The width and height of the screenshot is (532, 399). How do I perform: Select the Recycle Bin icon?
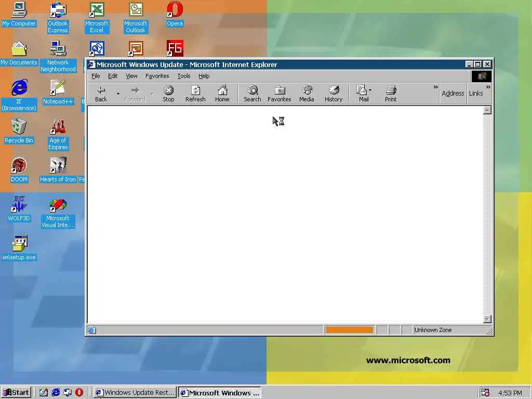point(19,131)
